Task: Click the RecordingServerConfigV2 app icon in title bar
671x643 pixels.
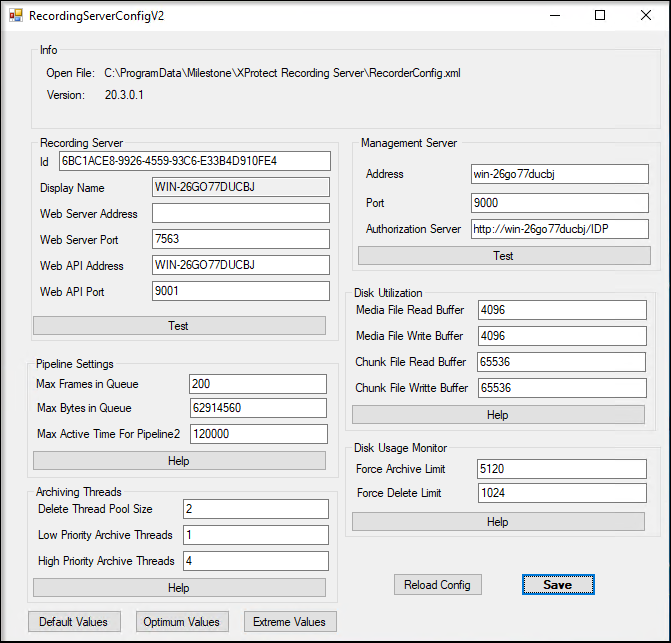Action: (x=16, y=16)
